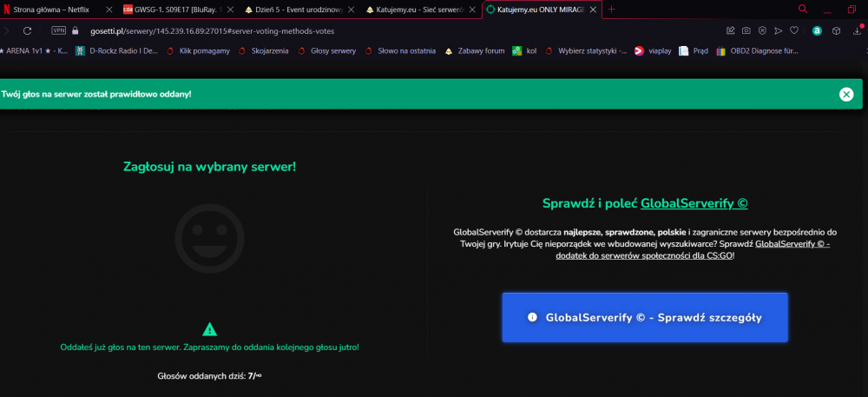Open Klik pomagamy bookmark
The width and height of the screenshot is (868, 397).
coord(198,51)
